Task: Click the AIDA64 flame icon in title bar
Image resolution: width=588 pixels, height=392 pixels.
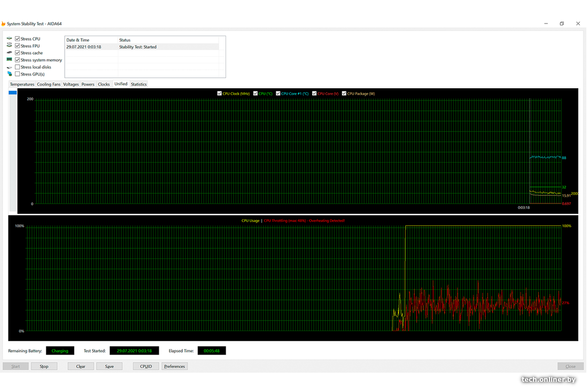Action: click(x=3, y=24)
